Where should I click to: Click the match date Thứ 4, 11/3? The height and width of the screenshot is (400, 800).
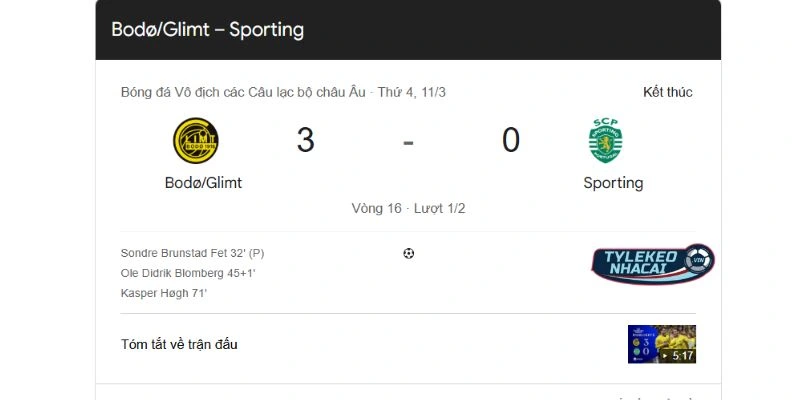(x=411, y=92)
